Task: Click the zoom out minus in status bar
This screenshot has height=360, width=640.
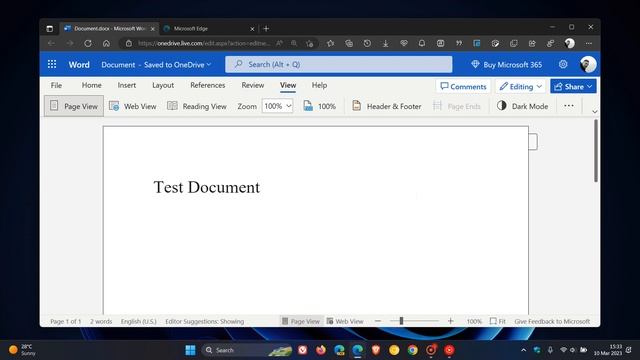Action: click(378, 321)
